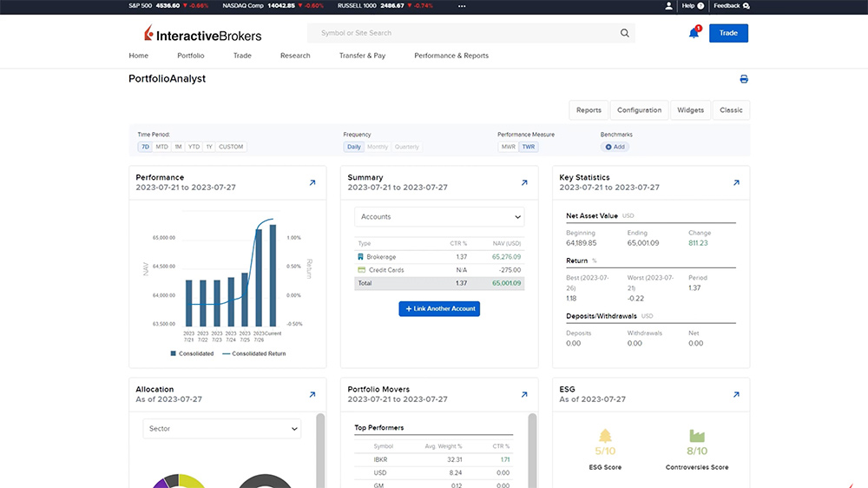Click the Add benchmark plus icon

coord(608,147)
